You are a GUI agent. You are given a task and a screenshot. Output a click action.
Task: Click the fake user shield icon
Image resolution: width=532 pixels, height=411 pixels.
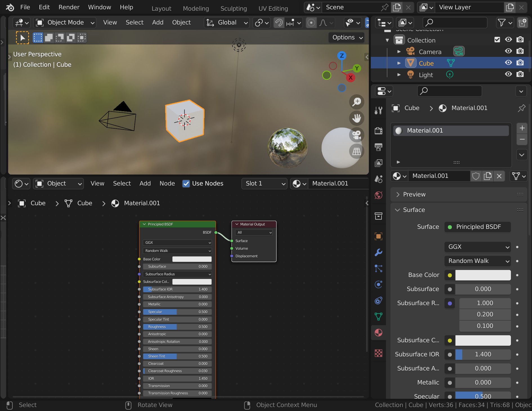pos(476,176)
